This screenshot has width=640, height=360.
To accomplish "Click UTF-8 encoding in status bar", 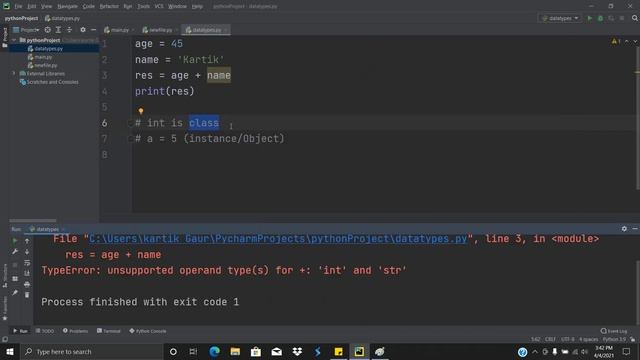I will coord(567,340).
